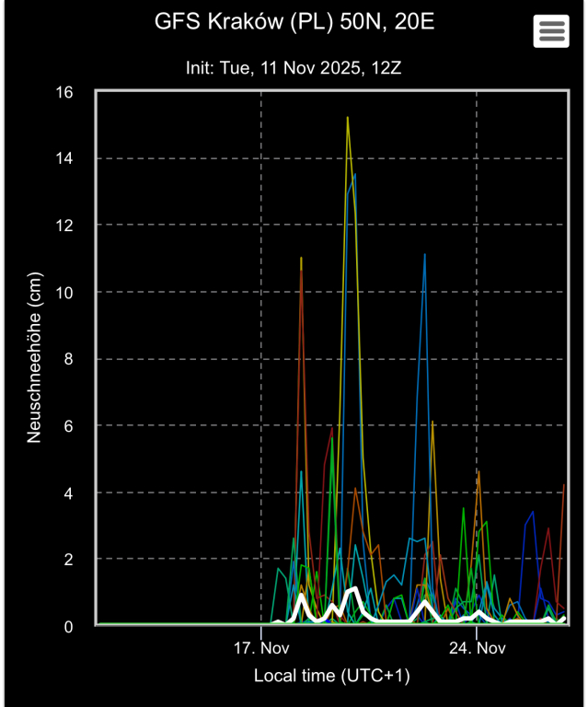Click the 0 label on the y-axis
Screen dimensions: 588x707
coord(69,626)
